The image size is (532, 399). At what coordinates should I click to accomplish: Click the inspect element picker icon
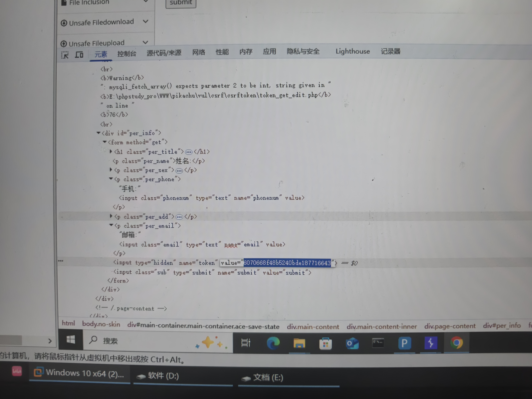65,55
